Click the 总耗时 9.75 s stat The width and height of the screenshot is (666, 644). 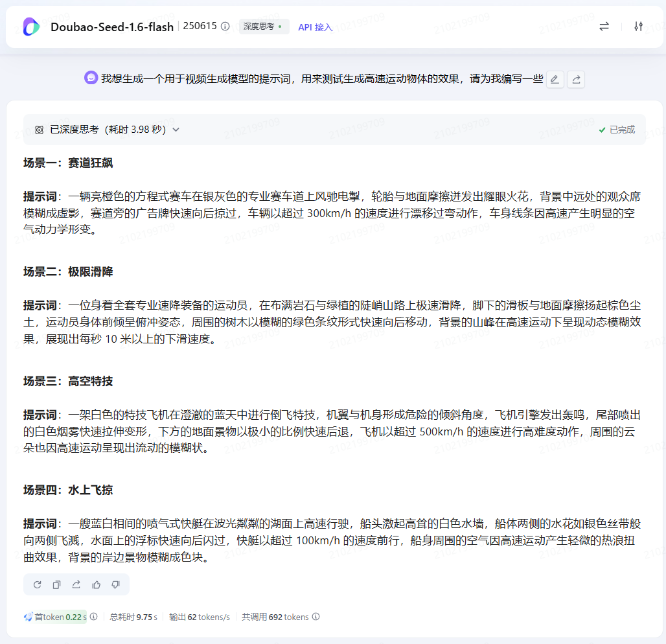click(x=133, y=617)
